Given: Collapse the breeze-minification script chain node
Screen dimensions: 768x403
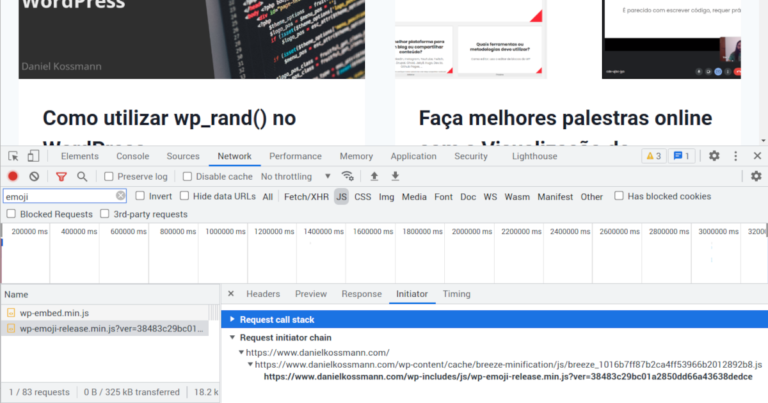Looking at the screenshot, I should 250,365.
